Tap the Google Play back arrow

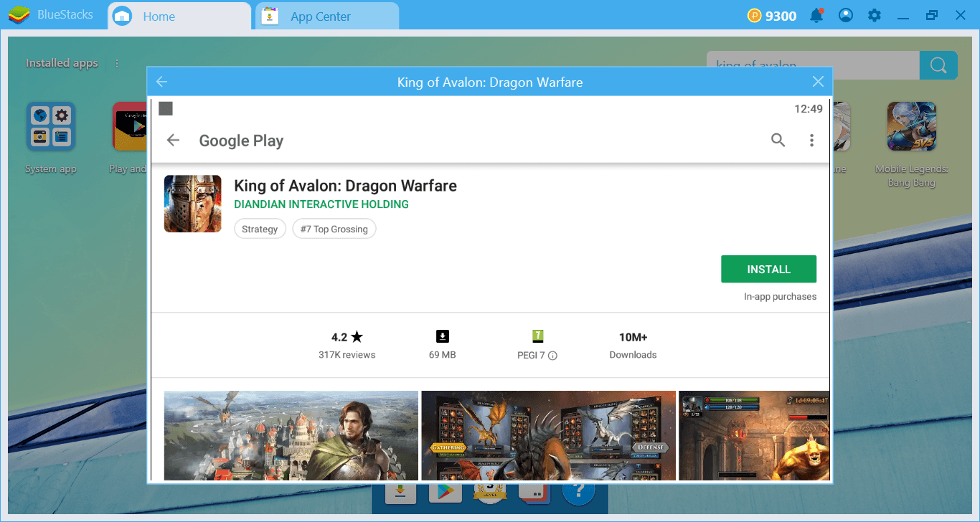coord(173,141)
